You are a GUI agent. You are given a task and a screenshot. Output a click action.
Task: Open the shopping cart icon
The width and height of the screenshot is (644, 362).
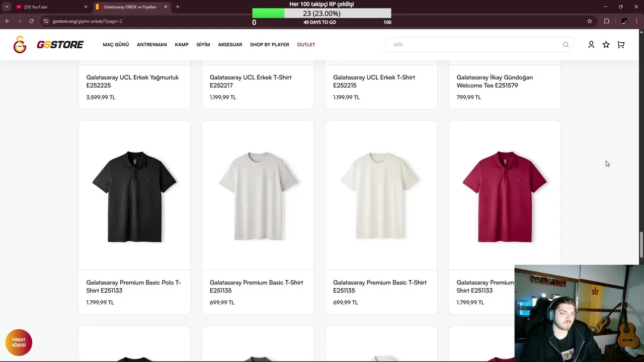621,44
